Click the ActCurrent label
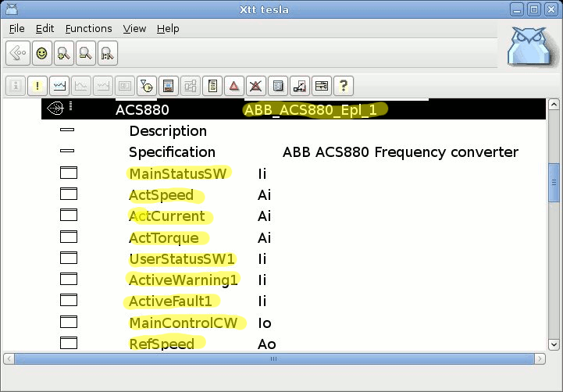The height and width of the screenshot is (392, 563). (167, 216)
